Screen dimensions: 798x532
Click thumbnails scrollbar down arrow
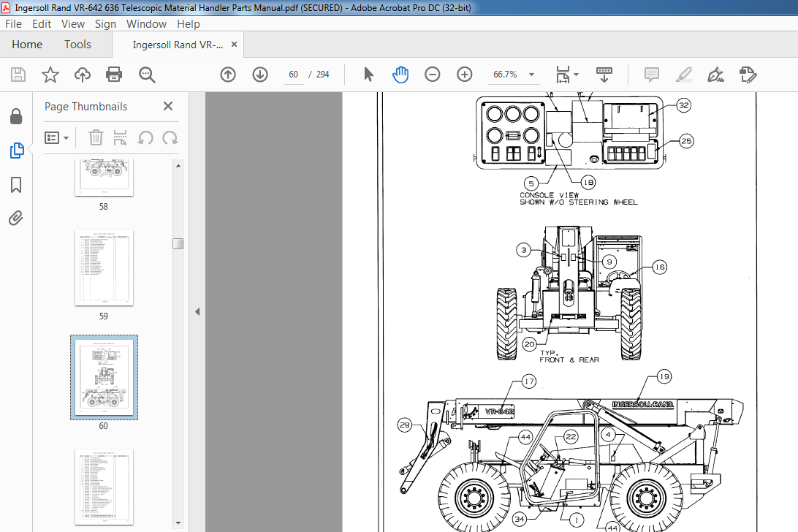click(x=178, y=522)
